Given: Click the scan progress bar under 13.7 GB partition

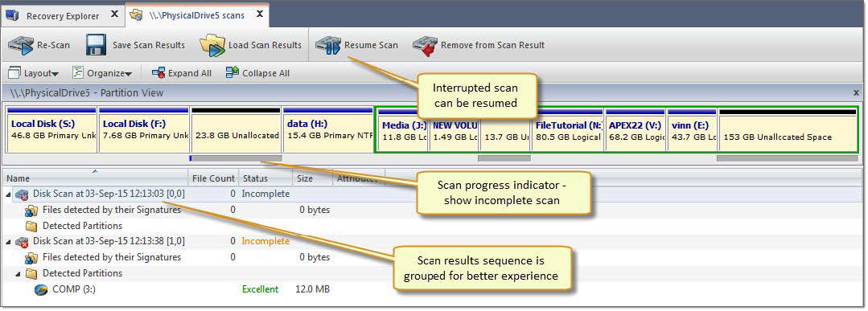Looking at the screenshot, I should pos(504,158).
